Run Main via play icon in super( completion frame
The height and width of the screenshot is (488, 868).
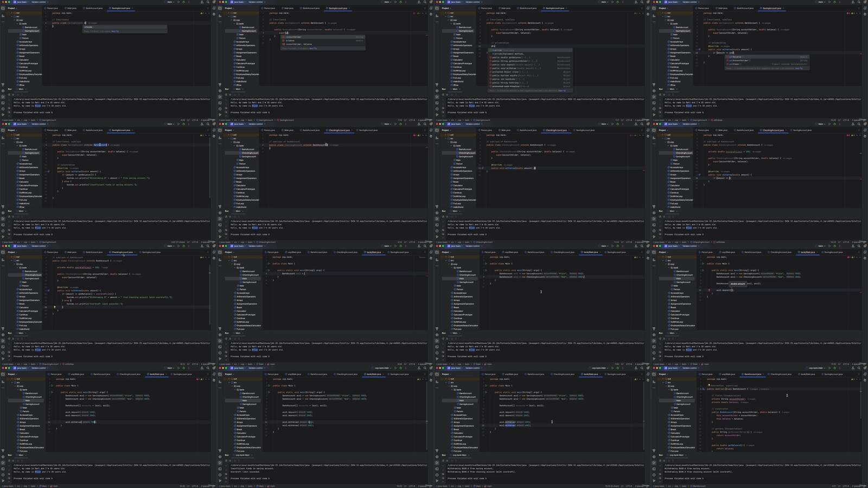coord(395,2)
